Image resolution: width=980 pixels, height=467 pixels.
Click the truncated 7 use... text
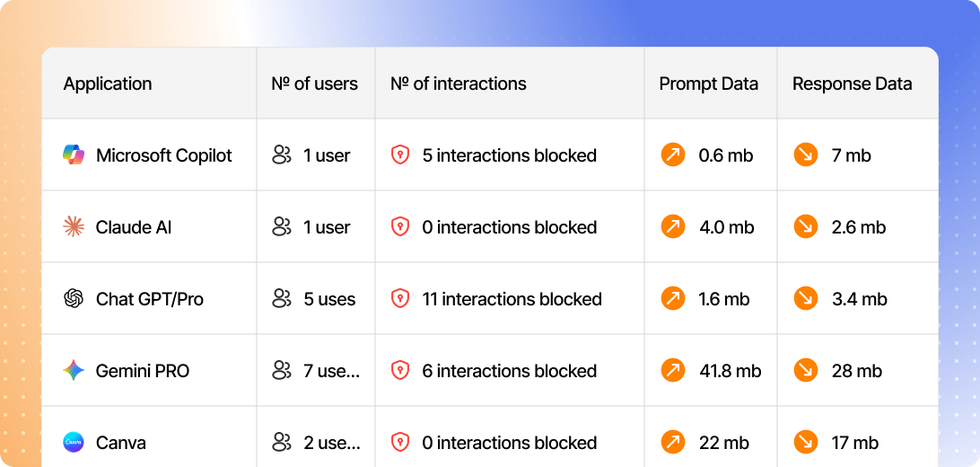(332, 371)
